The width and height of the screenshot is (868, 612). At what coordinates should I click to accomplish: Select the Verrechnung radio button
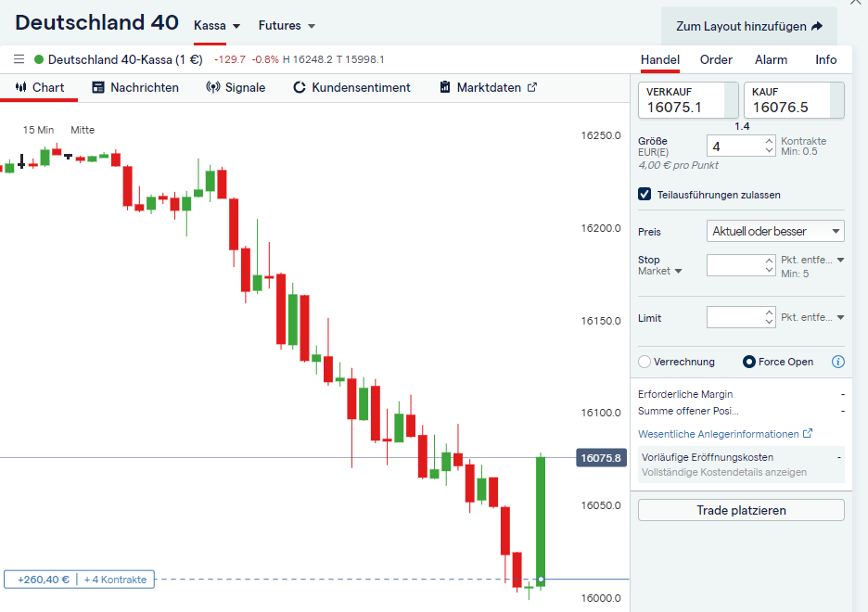pyautogui.click(x=645, y=362)
